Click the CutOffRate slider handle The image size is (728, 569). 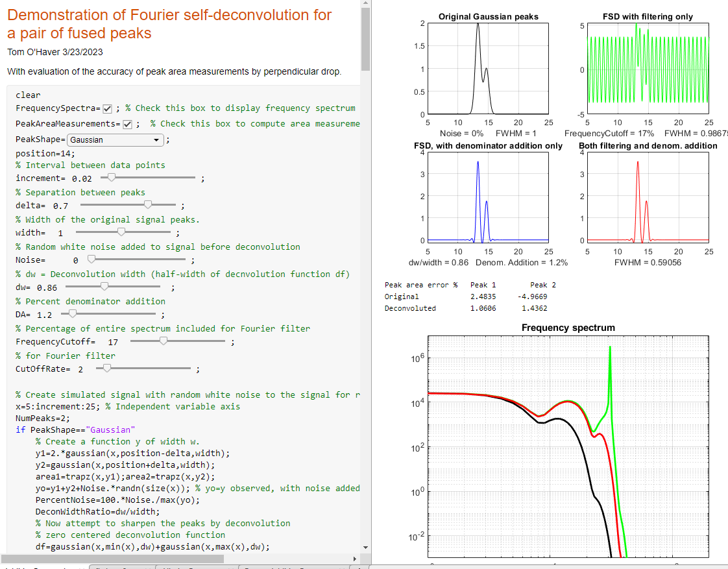[x=107, y=368]
